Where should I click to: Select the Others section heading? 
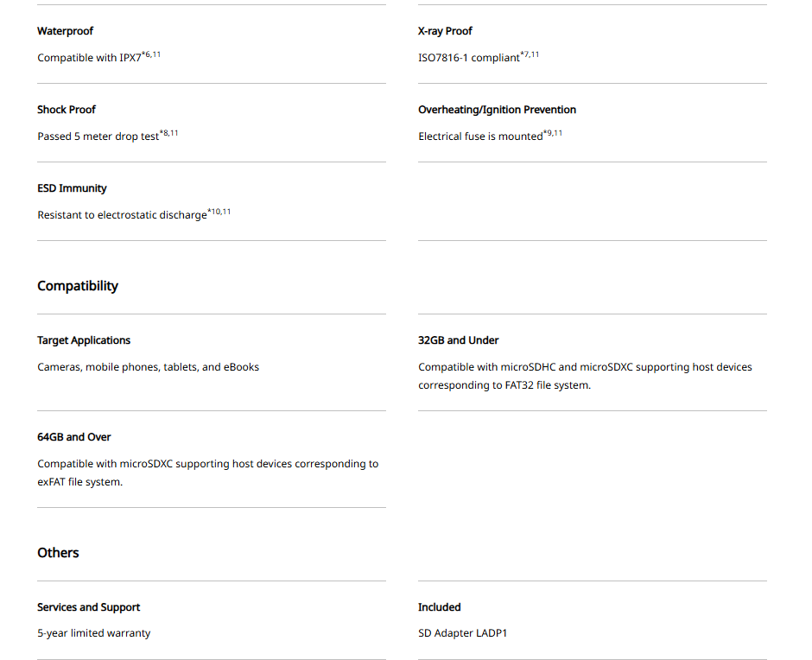click(58, 553)
